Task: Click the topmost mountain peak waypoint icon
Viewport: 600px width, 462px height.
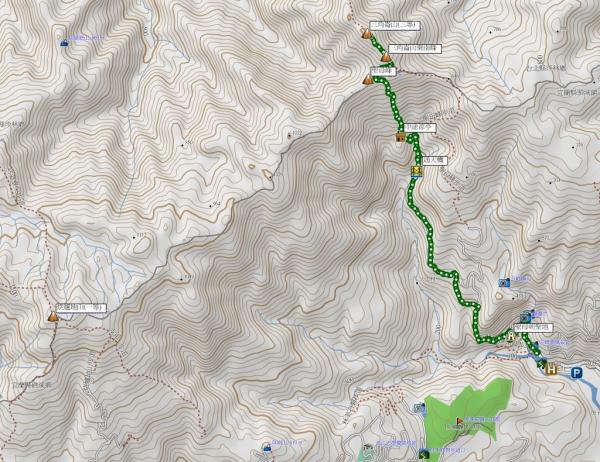Action: tap(367, 34)
